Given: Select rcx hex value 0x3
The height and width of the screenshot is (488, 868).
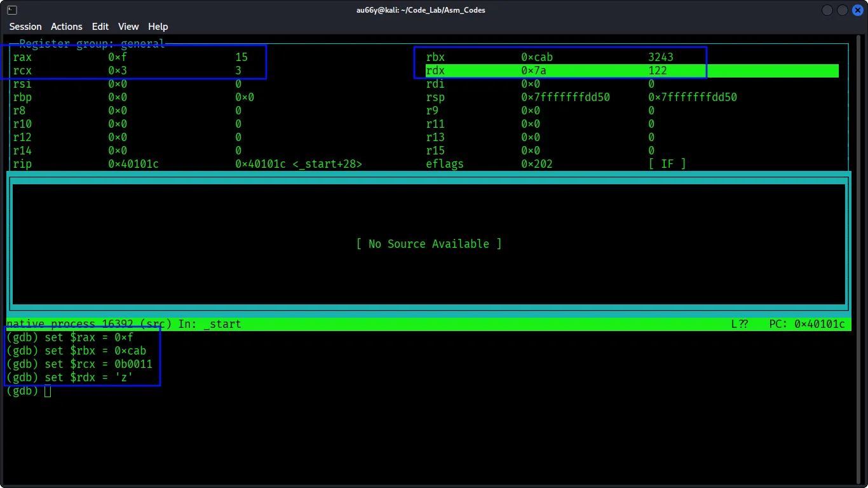Looking at the screenshot, I should click(118, 71).
